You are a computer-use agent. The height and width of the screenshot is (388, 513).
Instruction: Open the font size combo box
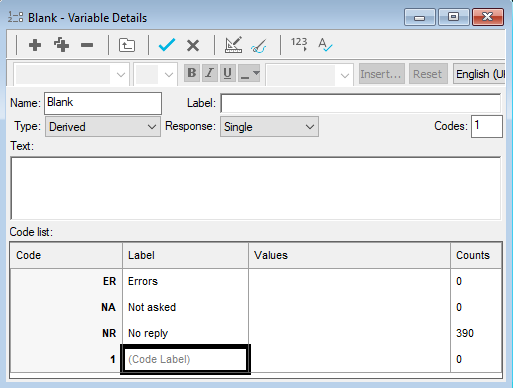[x=155, y=74]
